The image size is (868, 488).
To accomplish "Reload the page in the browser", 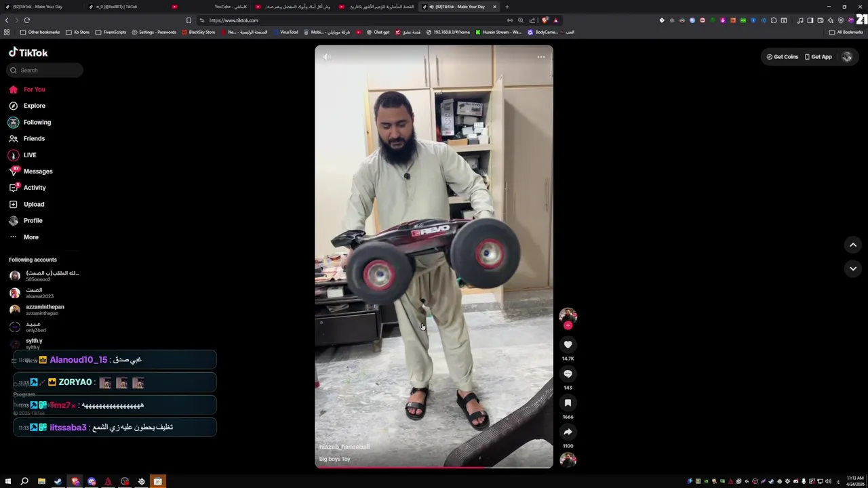I will (x=27, y=20).
